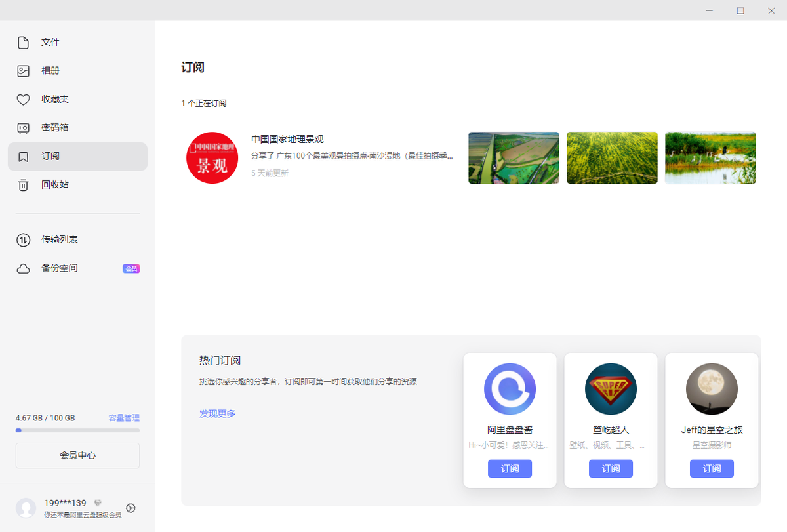Click the Backup Space cloud icon
Screen dimensions: 787x532
click(23, 268)
